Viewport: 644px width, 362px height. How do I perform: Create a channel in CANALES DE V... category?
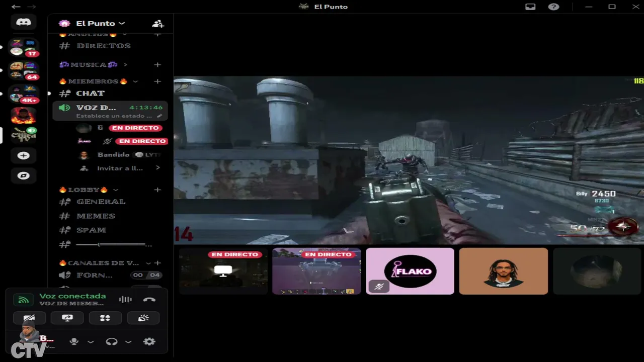point(157,263)
